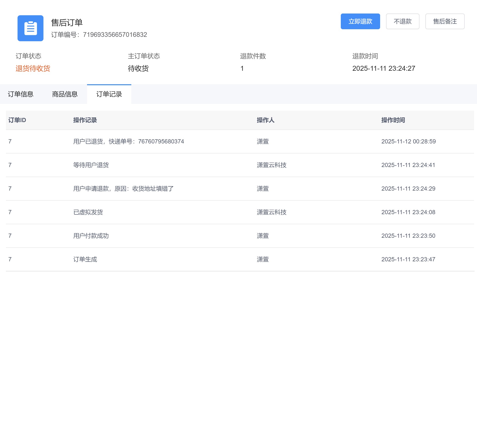Select the row with tracking number 76760795680374
Viewport: 477px width, 448px height.
(128, 141)
